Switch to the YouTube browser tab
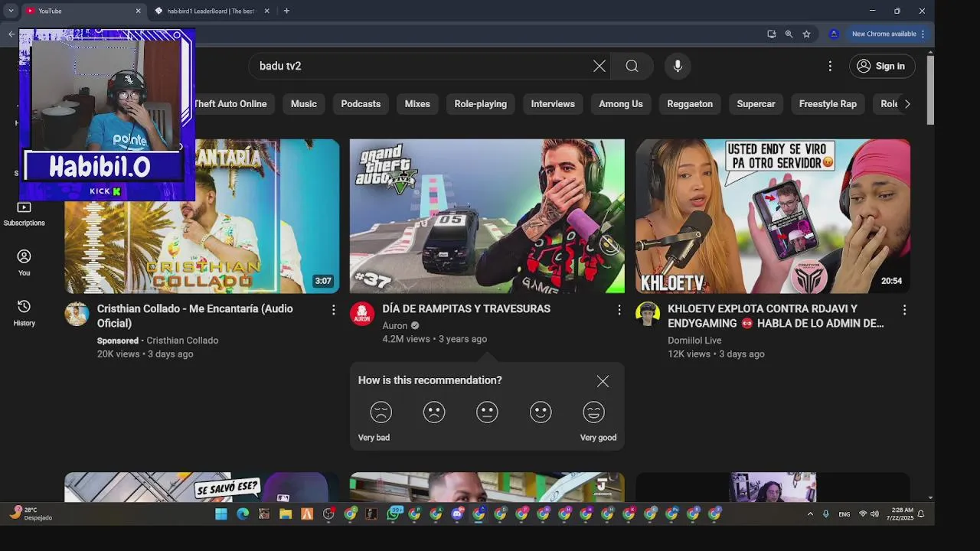 pyautogui.click(x=80, y=11)
